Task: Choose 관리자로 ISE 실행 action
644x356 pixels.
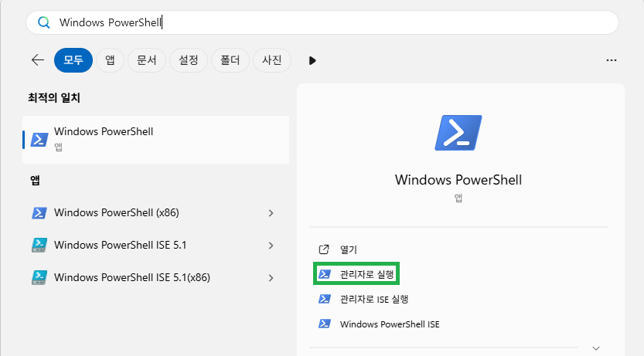Action: click(374, 299)
